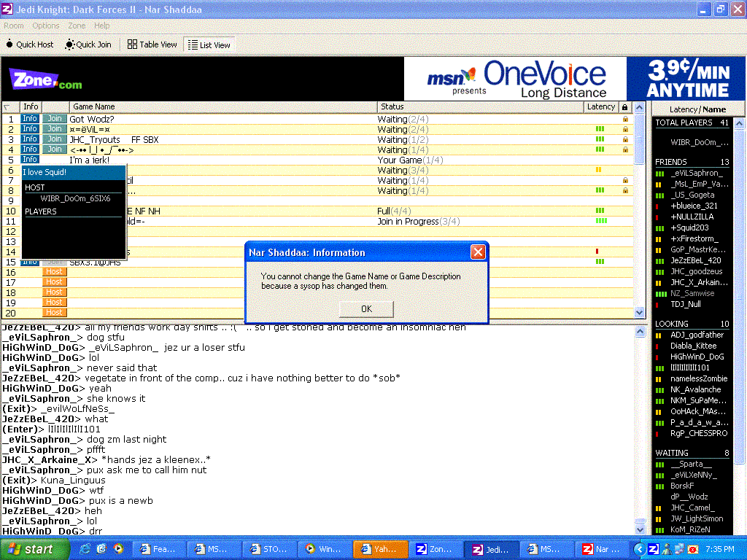Click the chat area scroll down arrow
The width and height of the screenshot is (747, 560).
[640, 529]
